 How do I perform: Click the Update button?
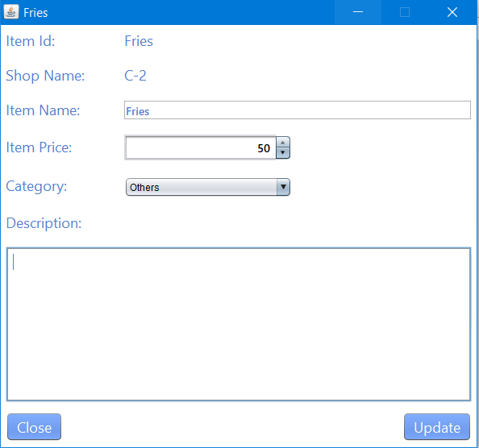coord(437,427)
